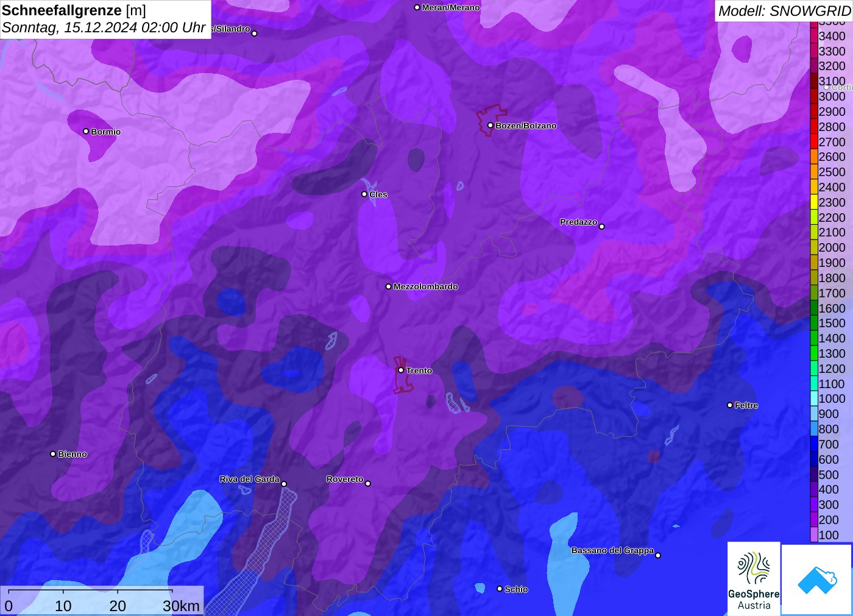
Task: Select the 2300 yellow legend swatch
Action: (x=814, y=202)
